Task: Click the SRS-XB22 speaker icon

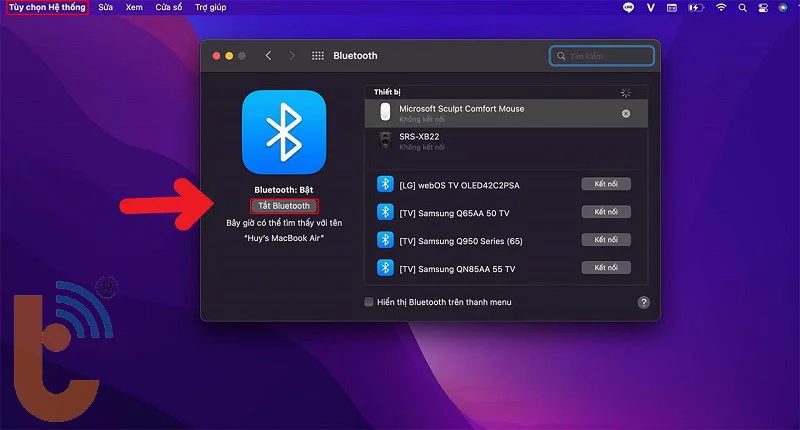Action: (x=385, y=140)
